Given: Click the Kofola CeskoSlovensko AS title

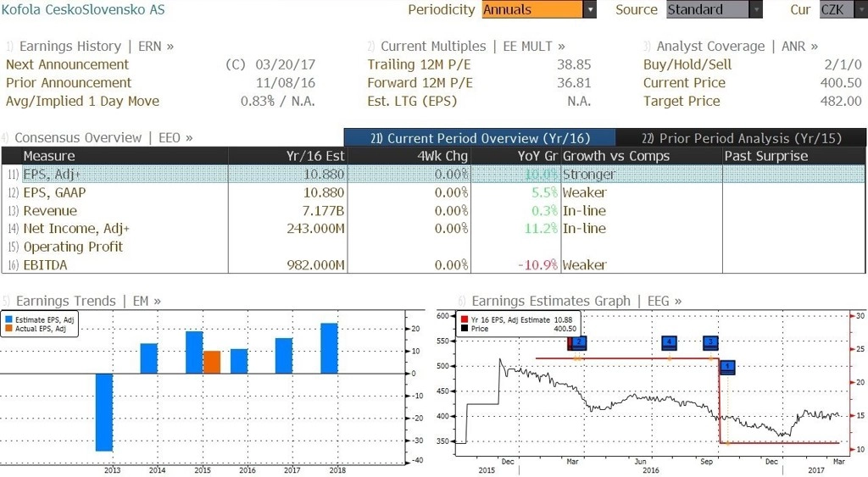Looking at the screenshot, I should [83, 9].
